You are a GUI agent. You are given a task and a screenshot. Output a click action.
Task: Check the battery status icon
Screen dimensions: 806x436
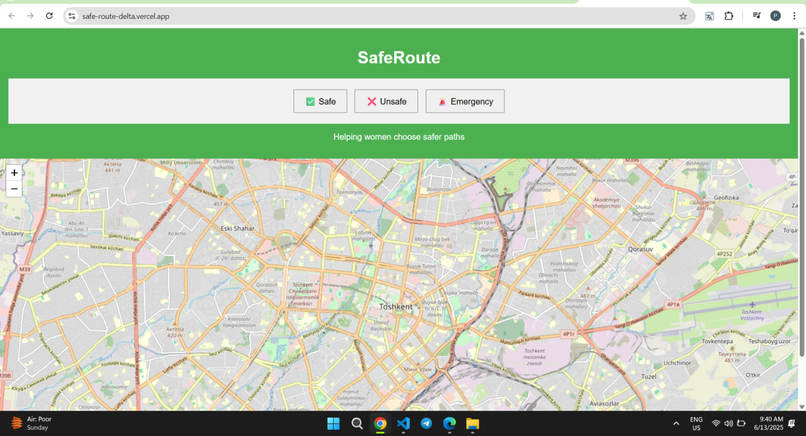(741, 424)
